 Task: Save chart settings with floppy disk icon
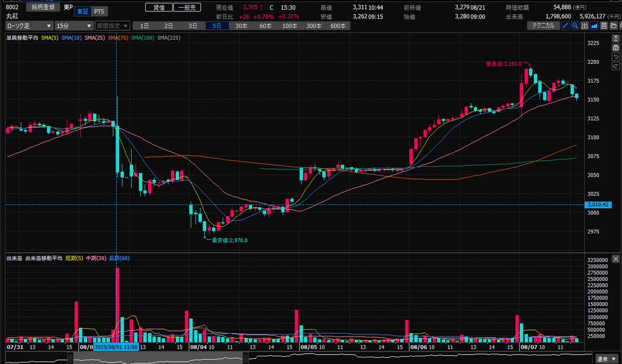point(604,26)
